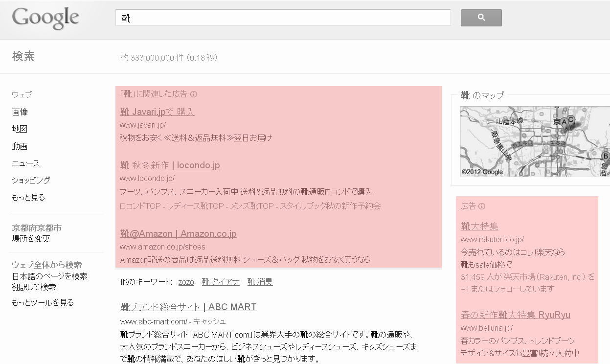
Task: Select ウェブ全体から検索 option
Action: (47, 265)
